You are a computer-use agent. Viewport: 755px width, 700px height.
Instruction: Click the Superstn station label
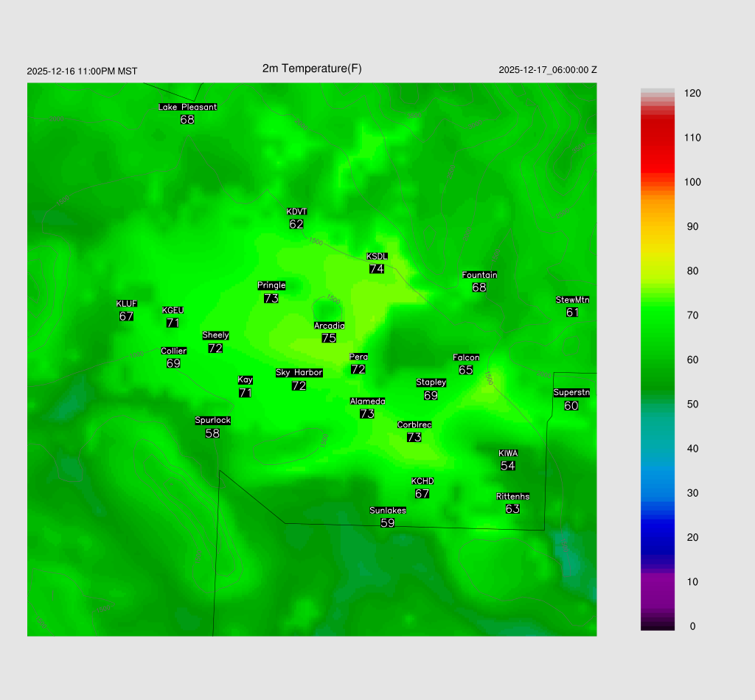pyautogui.click(x=571, y=393)
